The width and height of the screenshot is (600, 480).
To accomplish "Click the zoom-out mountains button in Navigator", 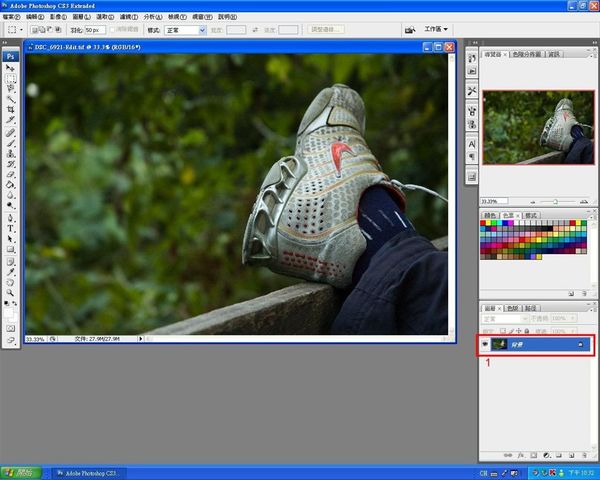I will 533,202.
